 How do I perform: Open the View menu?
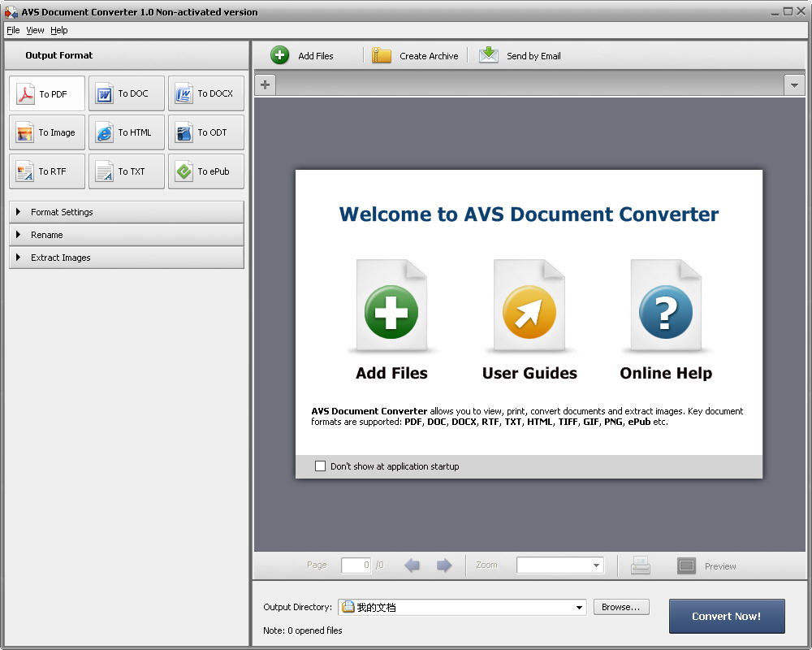pos(35,30)
